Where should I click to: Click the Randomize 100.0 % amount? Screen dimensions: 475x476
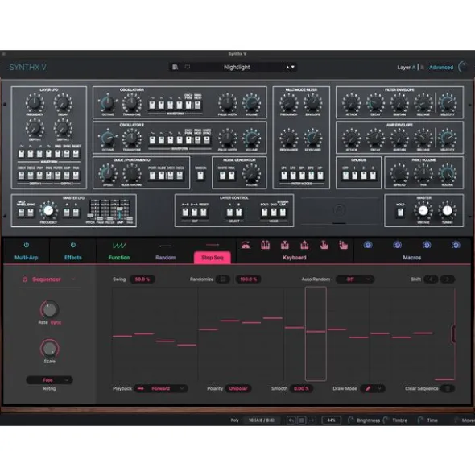(248, 279)
